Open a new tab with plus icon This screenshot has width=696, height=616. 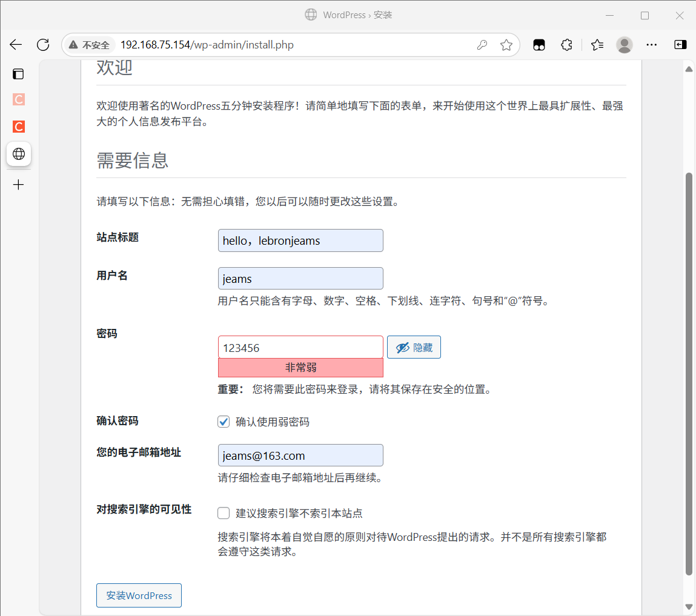18,185
